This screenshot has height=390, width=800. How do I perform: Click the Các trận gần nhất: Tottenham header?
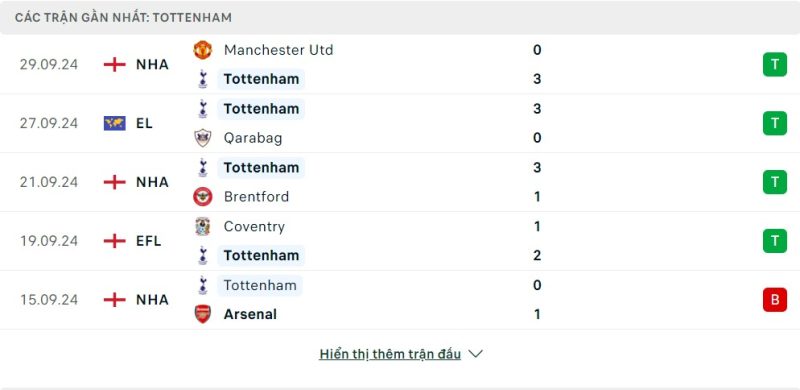[x=123, y=17]
